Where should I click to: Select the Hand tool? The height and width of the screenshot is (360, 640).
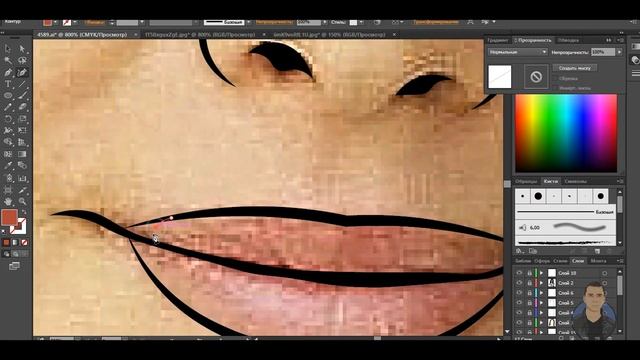pyautogui.click(x=8, y=201)
